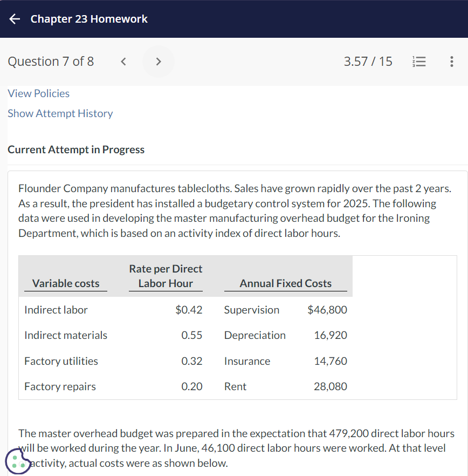Select the Variable costs column header
468x476 pixels.
(x=65, y=283)
